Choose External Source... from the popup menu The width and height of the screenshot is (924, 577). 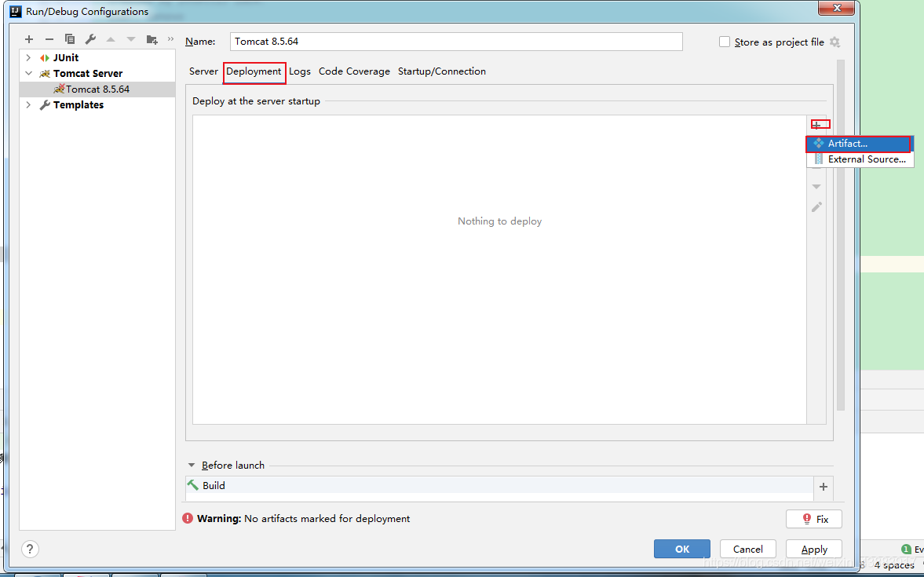pos(860,159)
